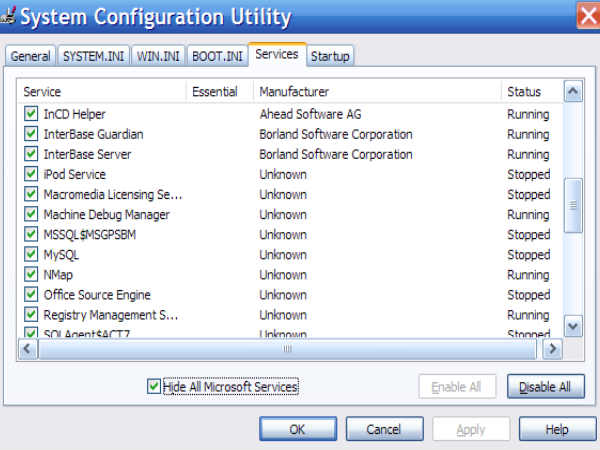
Task: Open the Startup tab
Action: point(330,56)
